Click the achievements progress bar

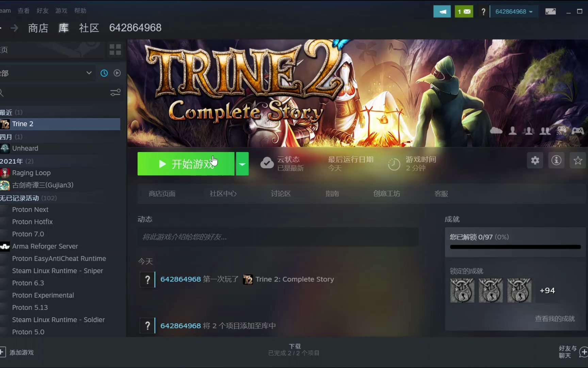tap(515, 247)
